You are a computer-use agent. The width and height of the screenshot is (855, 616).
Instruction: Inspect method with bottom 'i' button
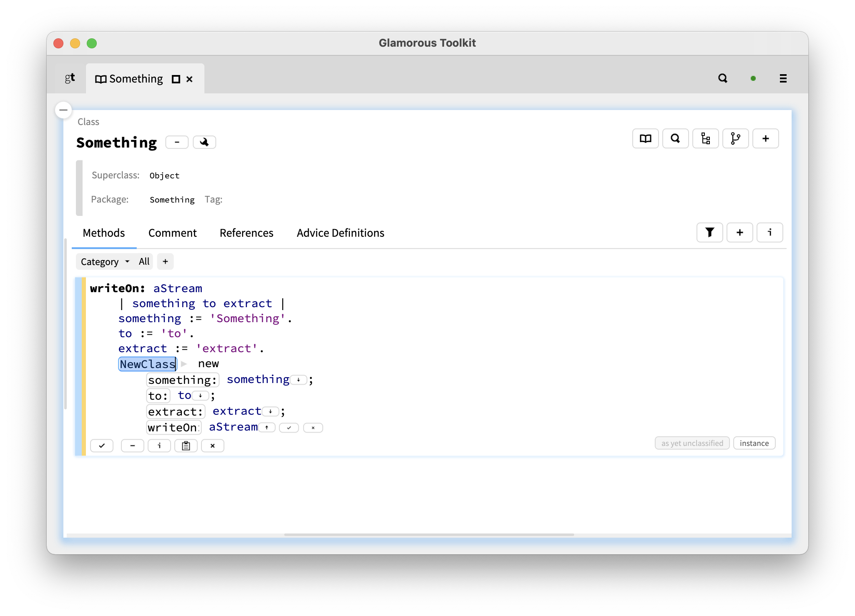(159, 446)
